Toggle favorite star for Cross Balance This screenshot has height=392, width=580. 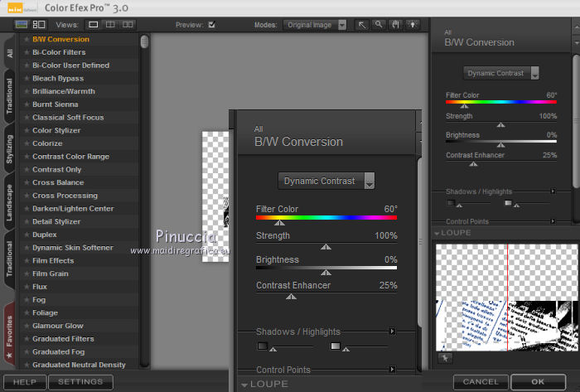tap(27, 182)
